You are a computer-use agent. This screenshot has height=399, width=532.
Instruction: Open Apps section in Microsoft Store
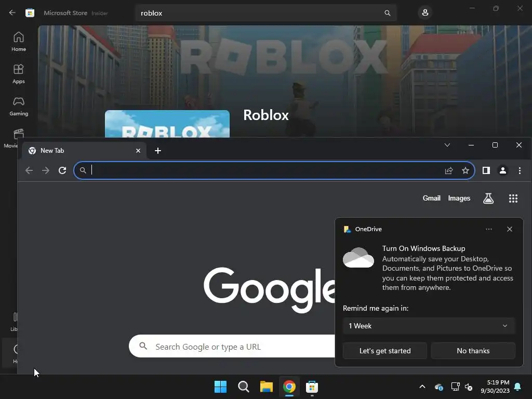coord(19,74)
